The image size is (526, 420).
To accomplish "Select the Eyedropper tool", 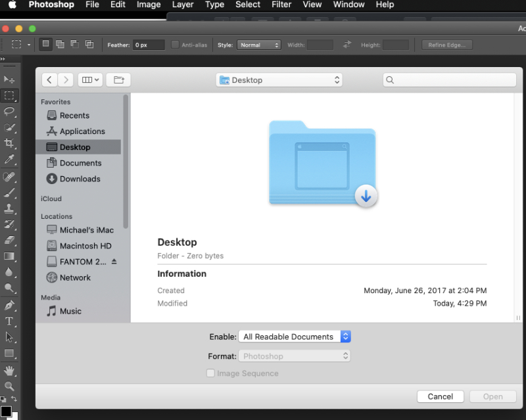I will (x=9, y=159).
